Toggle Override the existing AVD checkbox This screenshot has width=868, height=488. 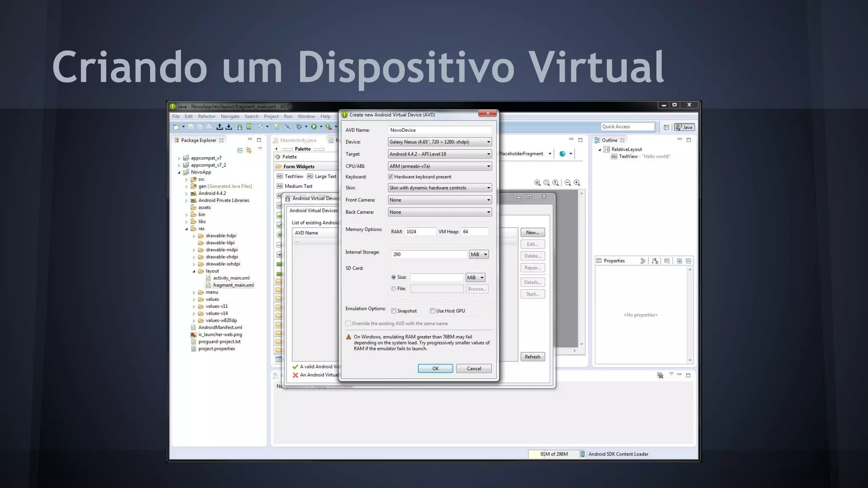(x=348, y=324)
